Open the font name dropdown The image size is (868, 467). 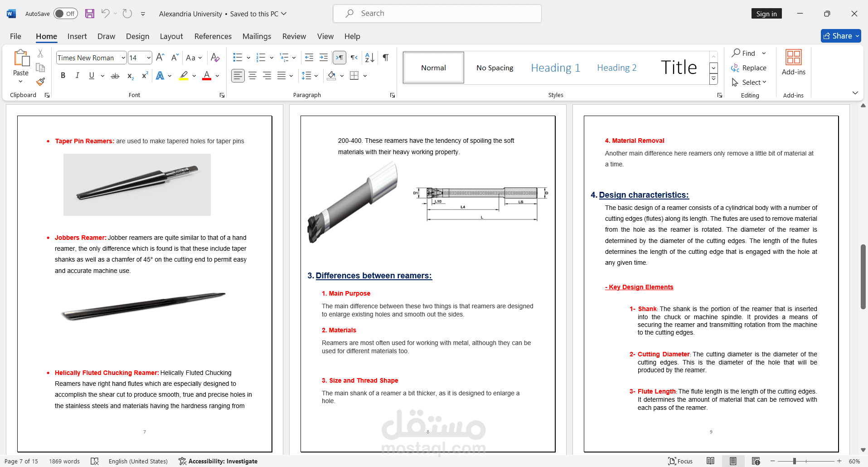click(x=123, y=58)
